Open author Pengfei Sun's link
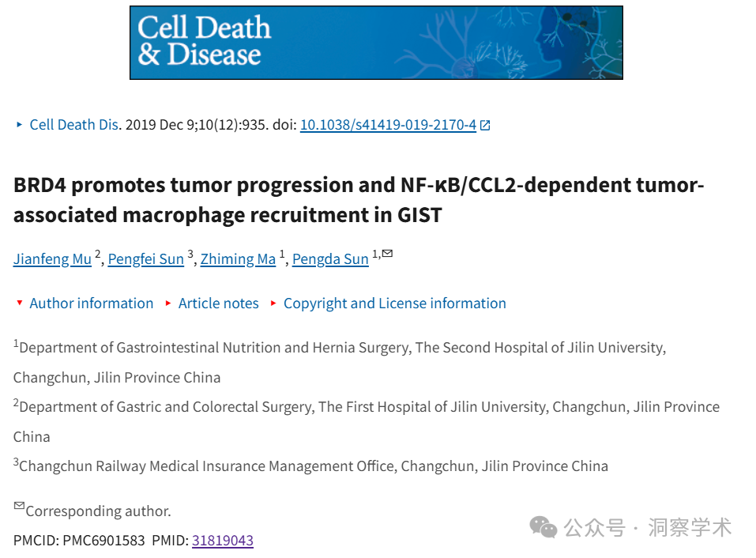 click(145, 259)
